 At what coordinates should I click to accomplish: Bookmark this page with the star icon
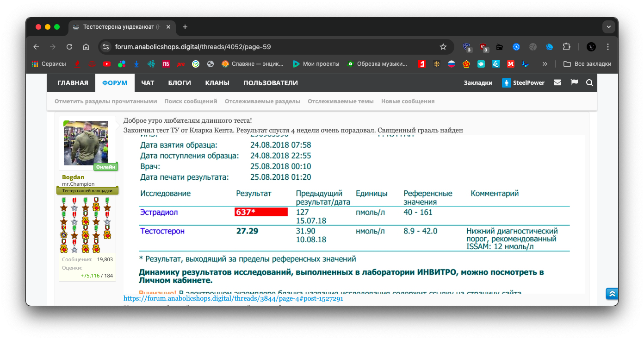443,47
